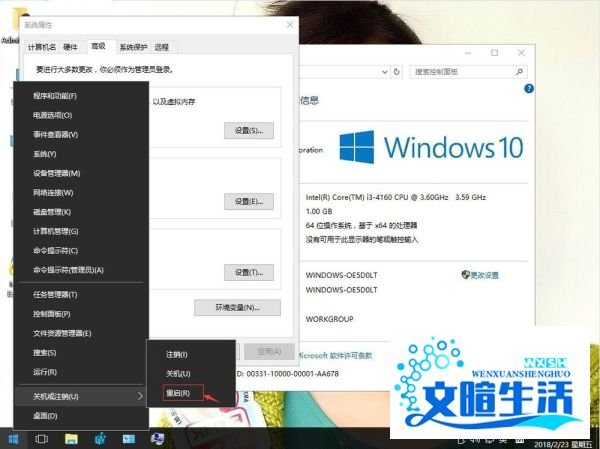This screenshot has height=449, width=600.
Task: Choose 关机(U) in the submenu
Action: (191, 374)
